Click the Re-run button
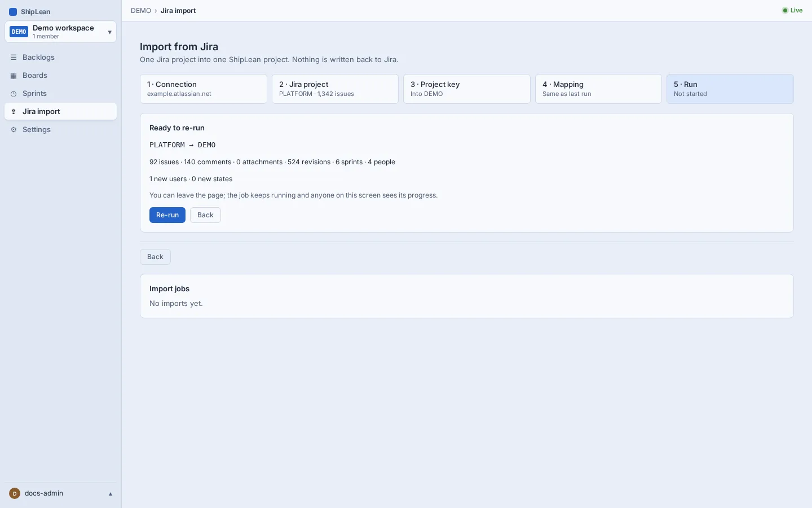 click(167, 215)
